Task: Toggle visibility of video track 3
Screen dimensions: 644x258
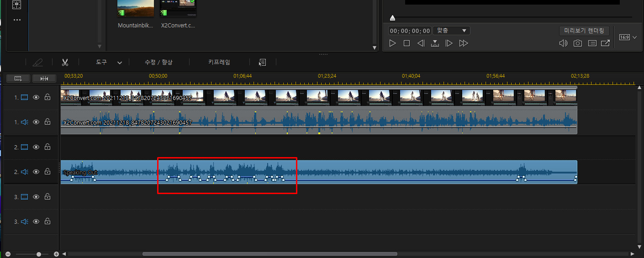Action: tap(36, 197)
